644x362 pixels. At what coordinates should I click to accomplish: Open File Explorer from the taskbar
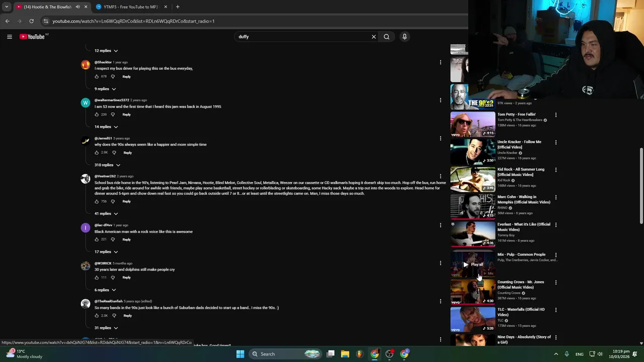click(x=345, y=354)
